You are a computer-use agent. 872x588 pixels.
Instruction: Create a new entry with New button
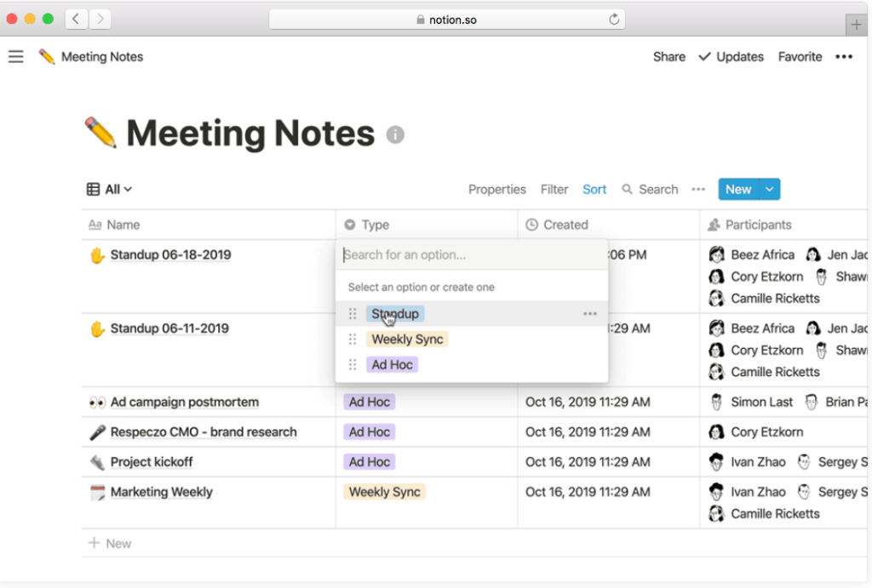[x=738, y=189]
